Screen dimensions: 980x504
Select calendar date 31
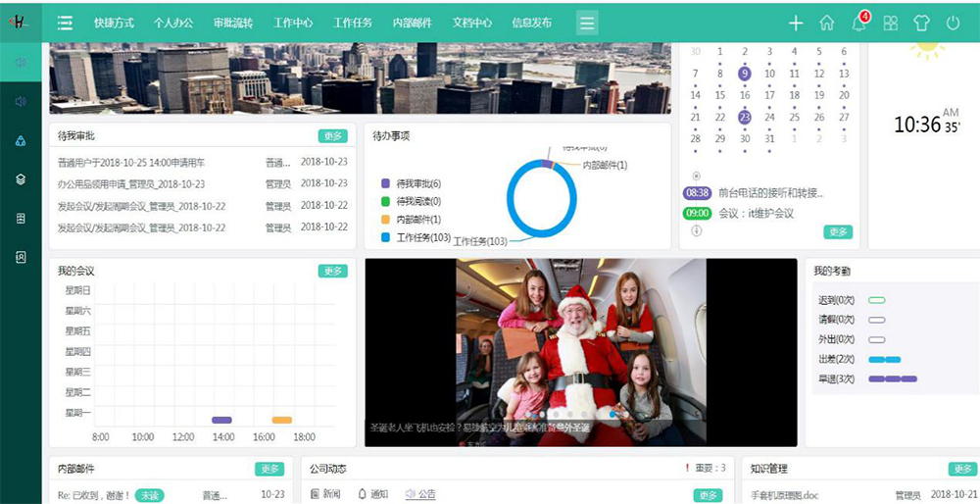[x=769, y=139]
